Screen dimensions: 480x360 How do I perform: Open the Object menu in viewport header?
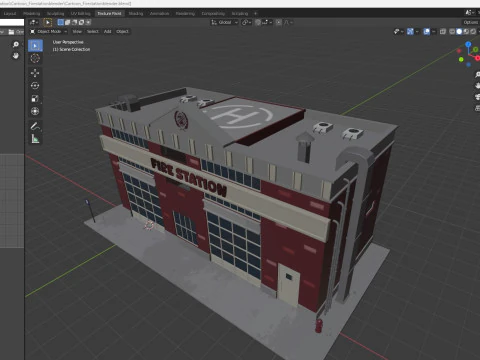(x=122, y=31)
